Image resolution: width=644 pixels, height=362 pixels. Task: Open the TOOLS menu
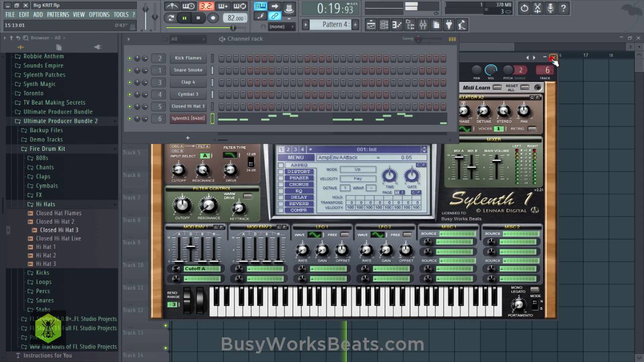click(x=121, y=15)
